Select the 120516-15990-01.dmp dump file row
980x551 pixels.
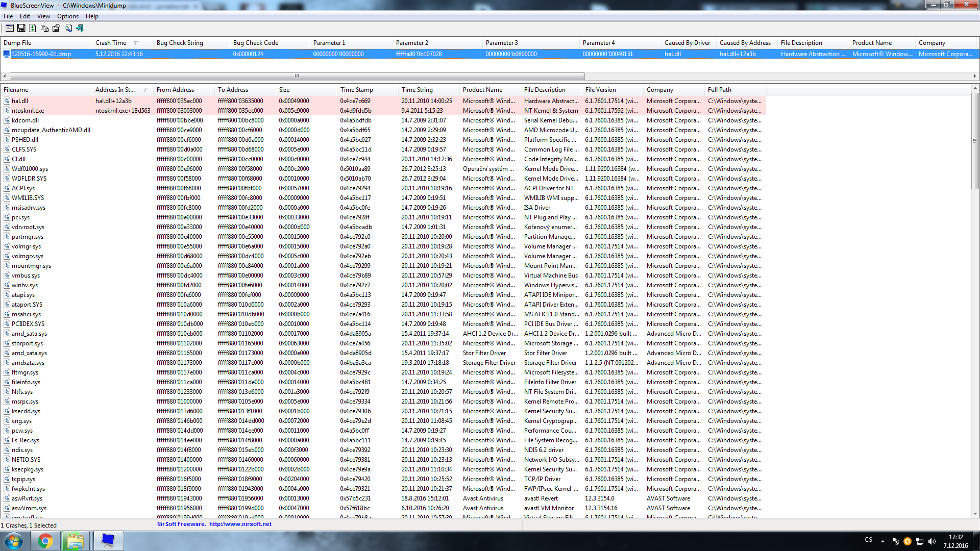(x=41, y=54)
